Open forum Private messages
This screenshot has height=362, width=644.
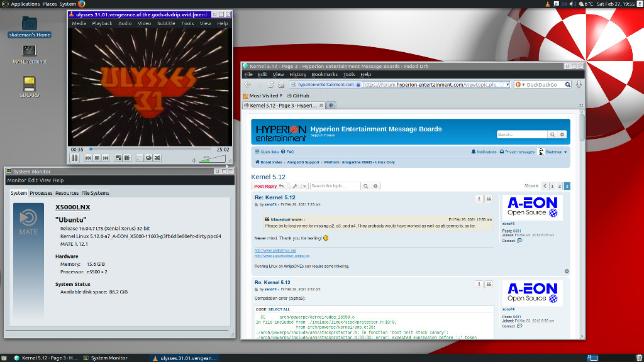(517, 152)
